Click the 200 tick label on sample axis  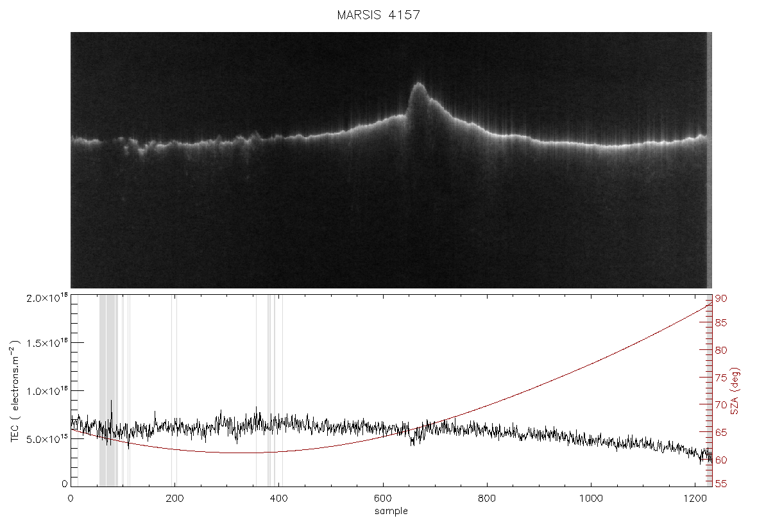pyautogui.click(x=174, y=498)
